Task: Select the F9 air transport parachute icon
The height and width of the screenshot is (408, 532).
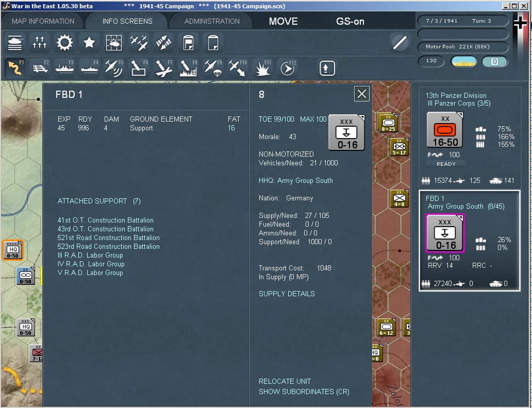Action: (x=213, y=67)
